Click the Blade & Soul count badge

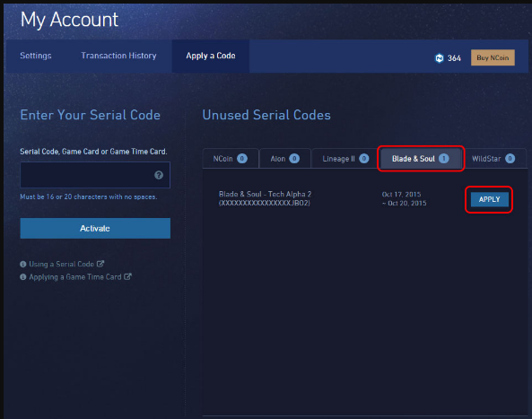443,159
